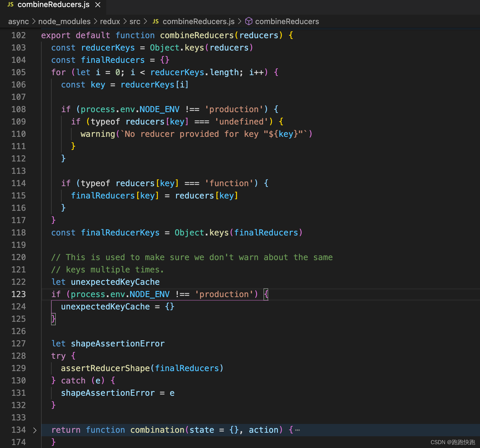Open the breadcrumb chevron after node_modules
Viewport: 480px width, 448px height.
(95, 21)
